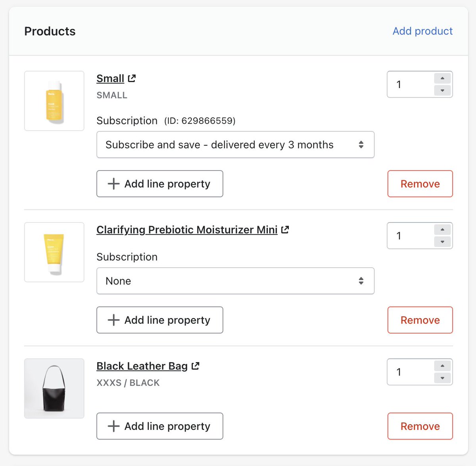Image resolution: width=476 pixels, height=466 pixels.
Task: Remove the Small product
Action: 420,184
